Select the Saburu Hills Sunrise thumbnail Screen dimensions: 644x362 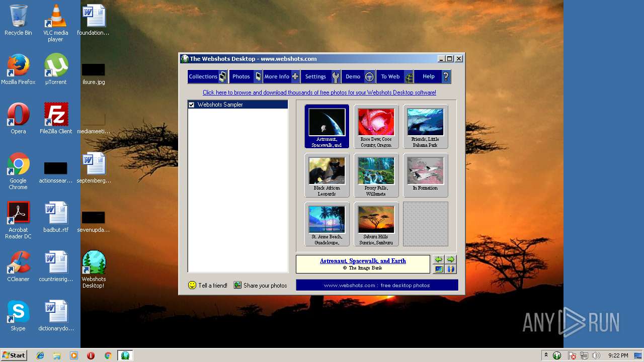click(376, 224)
